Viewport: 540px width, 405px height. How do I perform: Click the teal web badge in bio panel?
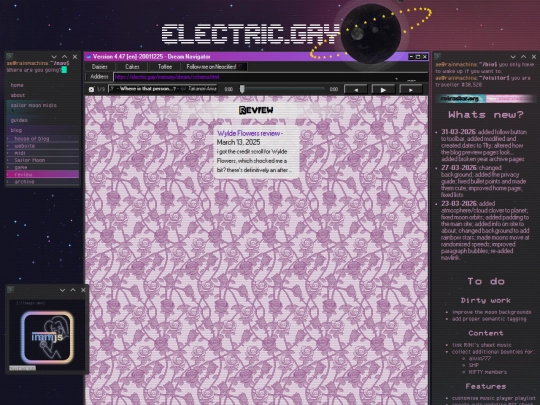[x=460, y=98]
